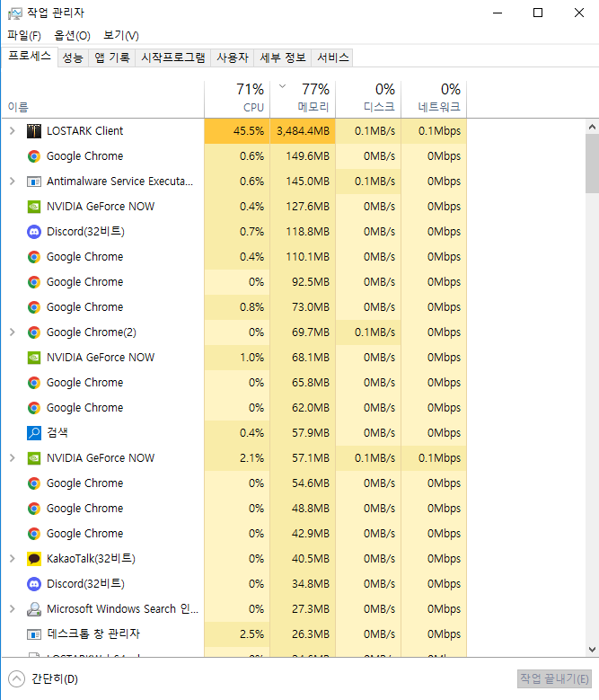Click the 2.5% CPU value cell
The width and height of the screenshot is (599, 700).
pyautogui.click(x=237, y=634)
